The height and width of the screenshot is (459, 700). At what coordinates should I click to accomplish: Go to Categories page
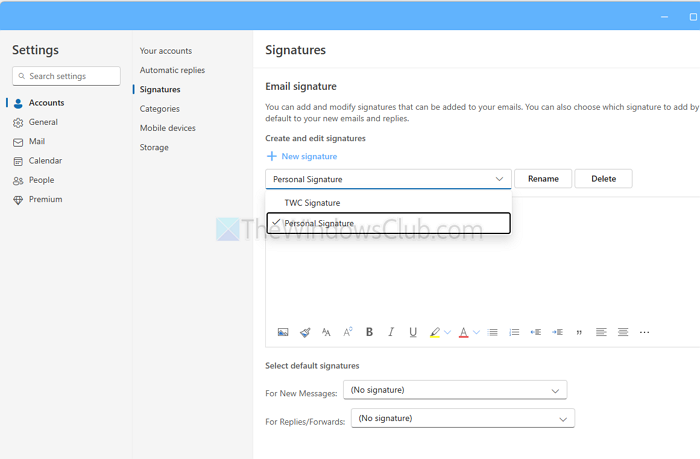[159, 108]
